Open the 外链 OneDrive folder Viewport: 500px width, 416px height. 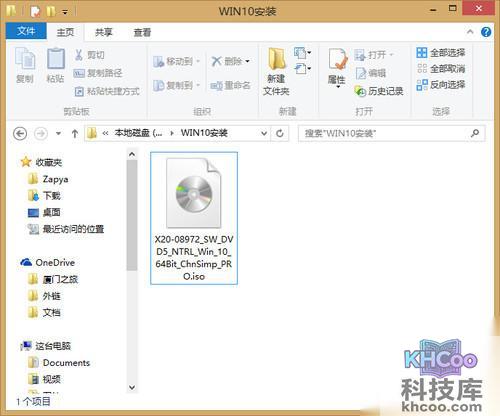click(x=44, y=296)
